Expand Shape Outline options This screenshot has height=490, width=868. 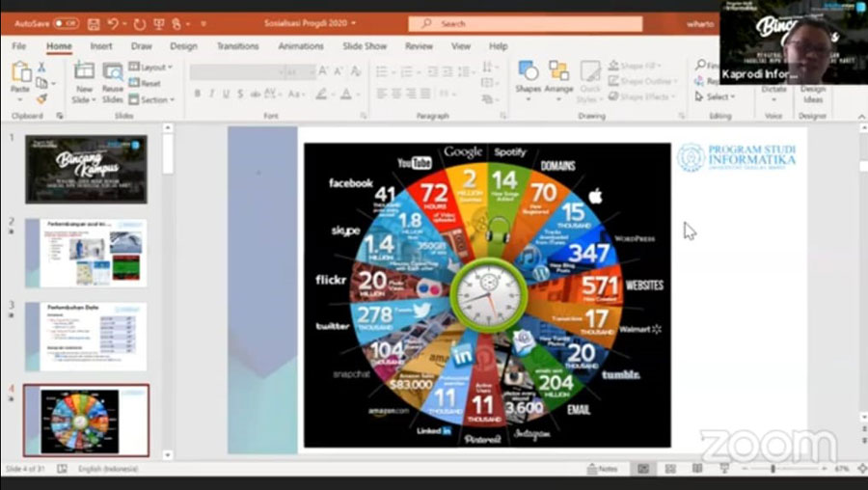pyautogui.click(x=642, y=81)
